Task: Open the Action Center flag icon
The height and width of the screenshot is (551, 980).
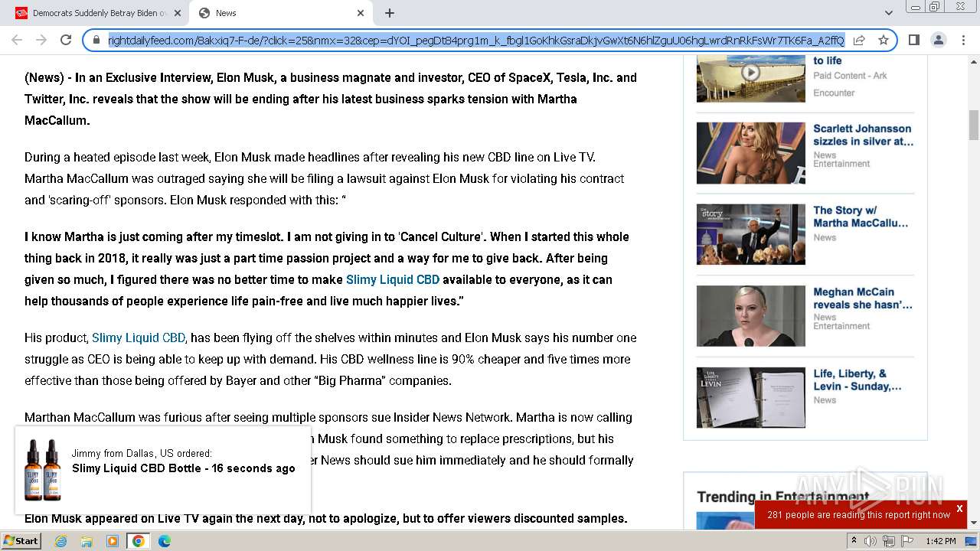Action: (906, 541)
